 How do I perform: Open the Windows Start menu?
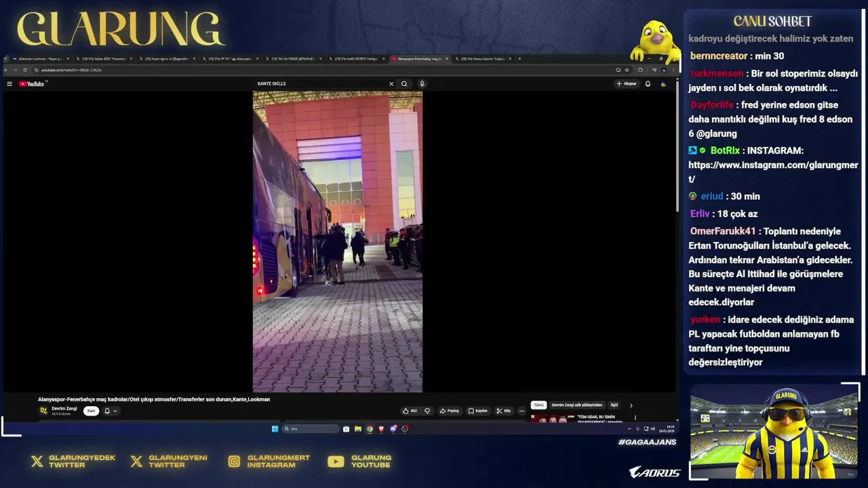275,429
